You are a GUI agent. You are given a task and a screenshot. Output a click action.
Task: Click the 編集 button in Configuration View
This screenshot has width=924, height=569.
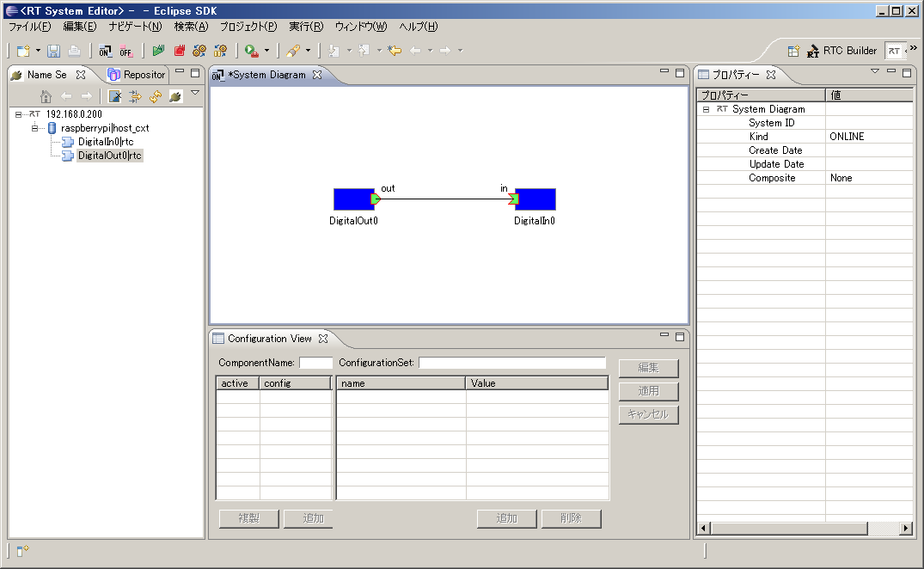click(x=649, y=368)
